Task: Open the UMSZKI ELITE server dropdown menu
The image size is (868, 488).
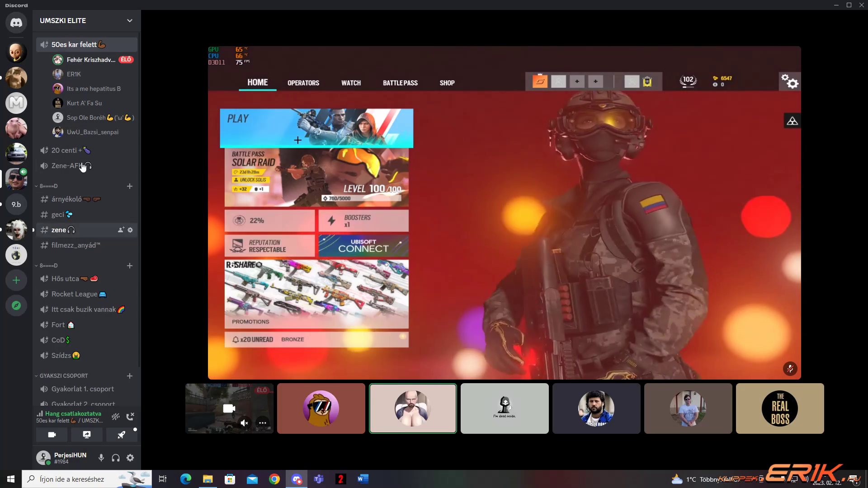Action: [130, 21]
